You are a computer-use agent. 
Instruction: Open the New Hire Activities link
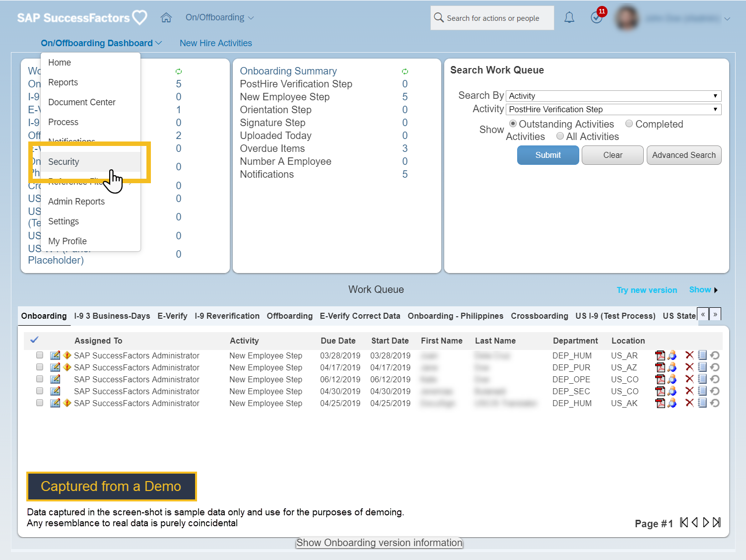[216, 43]
